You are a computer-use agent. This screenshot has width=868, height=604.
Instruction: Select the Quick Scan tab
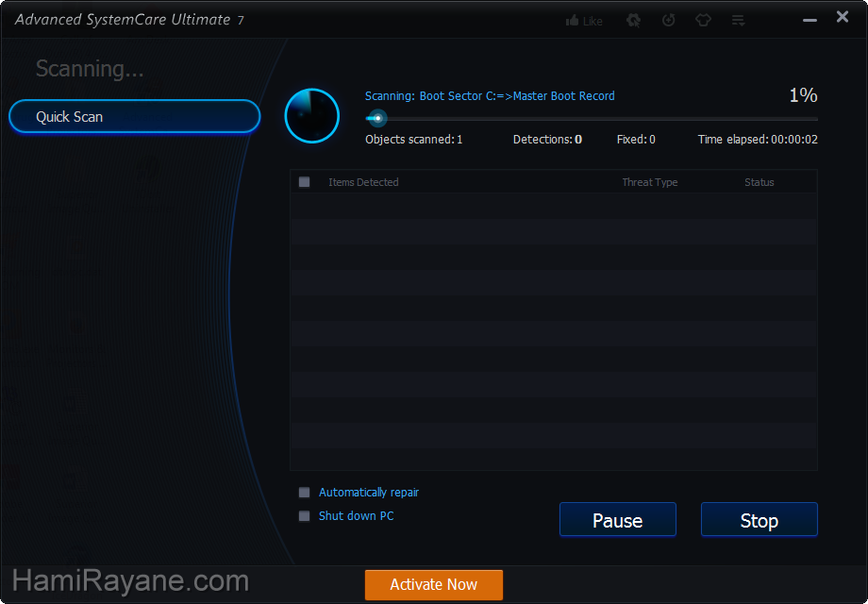pos(135,116)
